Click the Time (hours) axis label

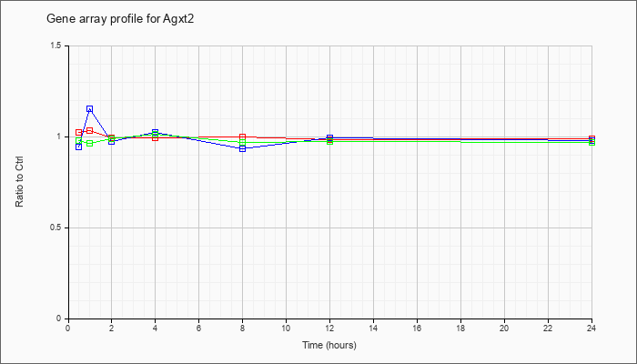pyautogui.click(x=329, y=345)
